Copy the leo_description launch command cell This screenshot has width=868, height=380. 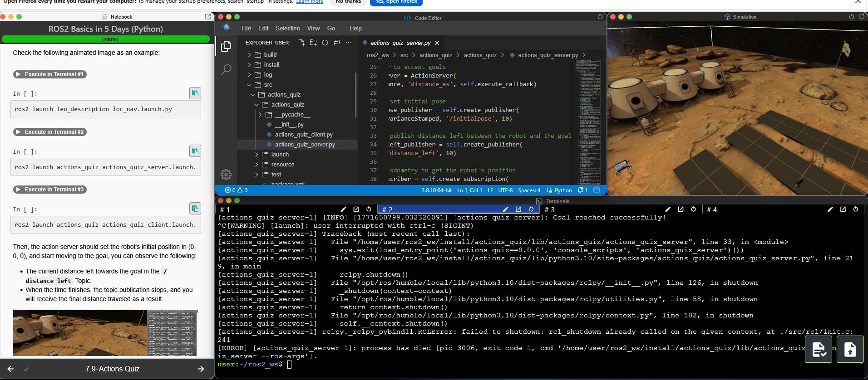click(x=195, y=93)
